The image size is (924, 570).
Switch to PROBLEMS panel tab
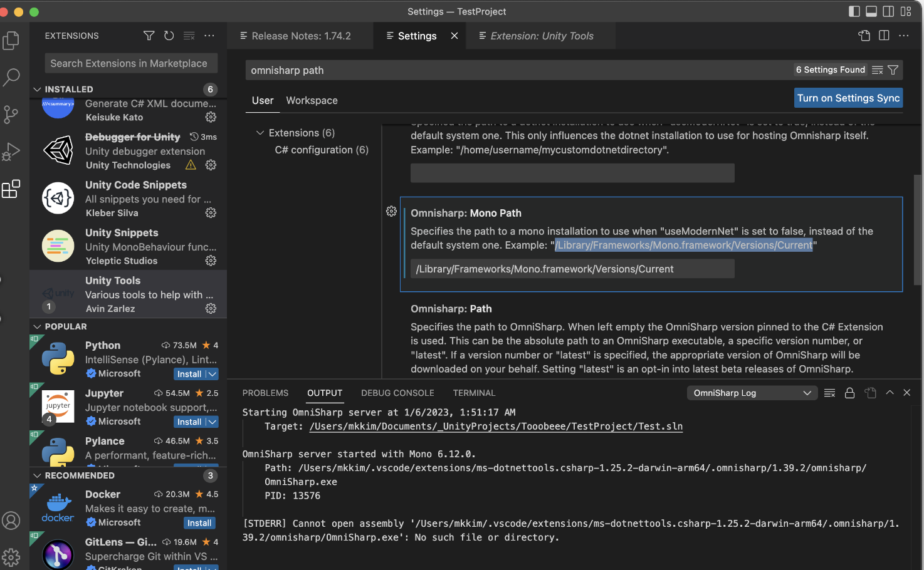click(x=266, y=393)
